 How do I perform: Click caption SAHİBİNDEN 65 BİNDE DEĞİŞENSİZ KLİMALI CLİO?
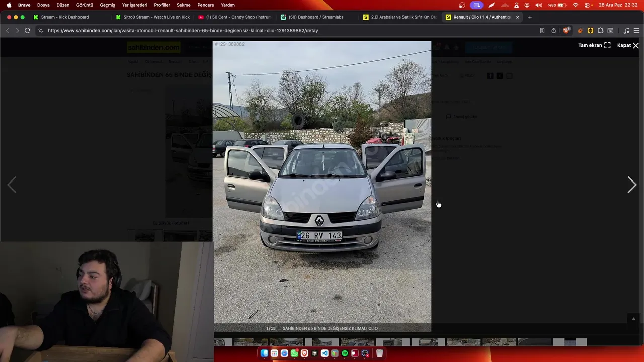click(330, 328)
